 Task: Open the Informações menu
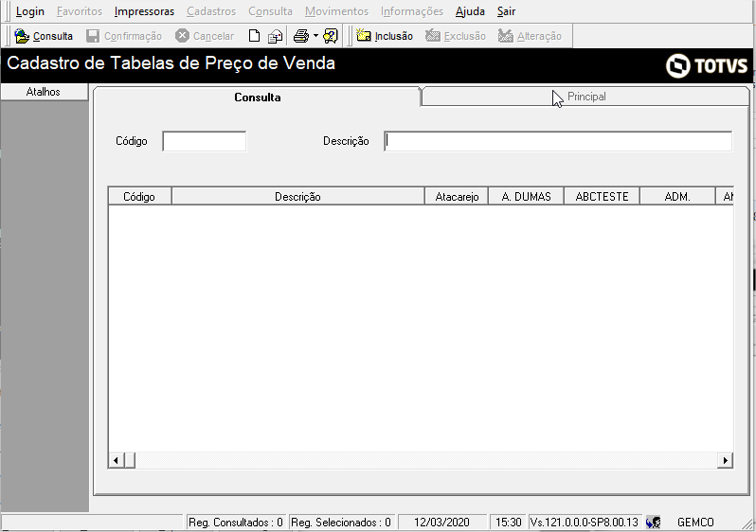(x=412, y=11)
